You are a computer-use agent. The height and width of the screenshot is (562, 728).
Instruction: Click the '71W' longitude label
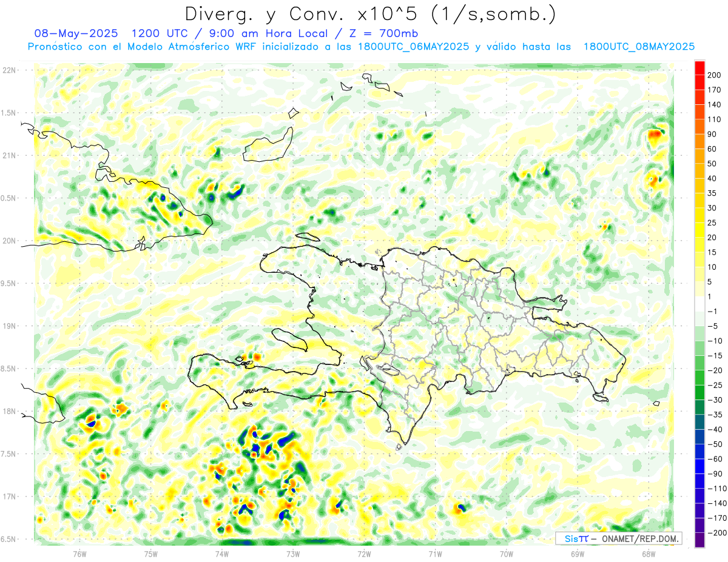click(435, 554)
